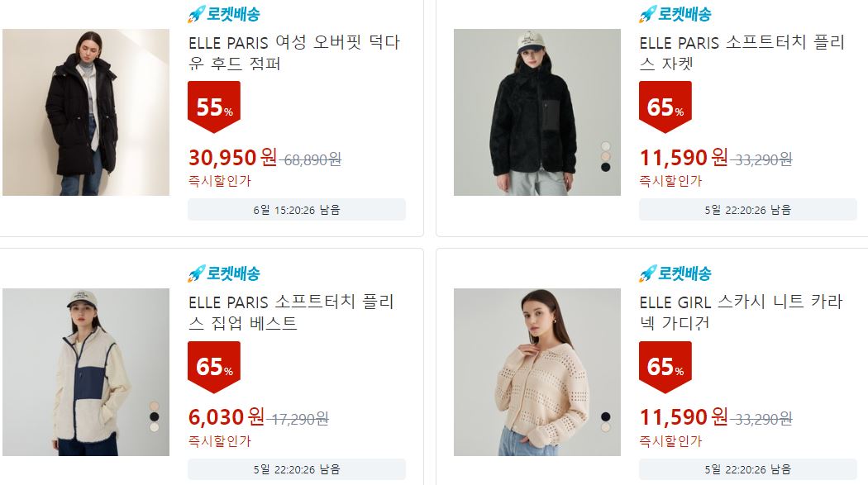Select black color swatch on fleece jacket
Viewport: 868px width, 485px height.
606,167
